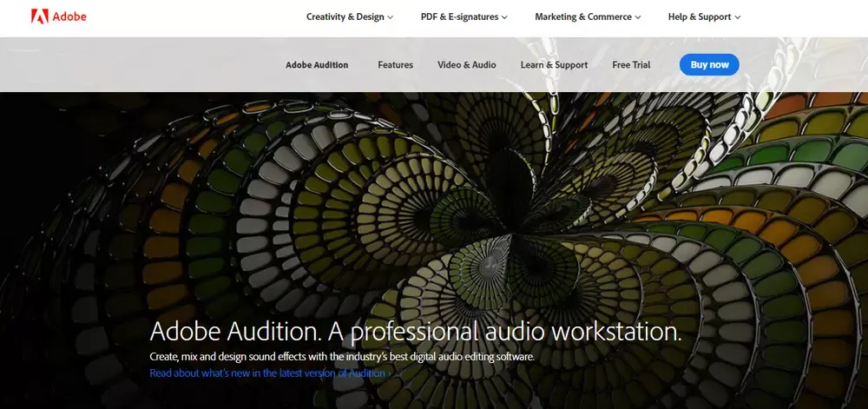Viewport: 868px width, 409px height.
Task: Click the Free Trial link
Action: [631, 65]
